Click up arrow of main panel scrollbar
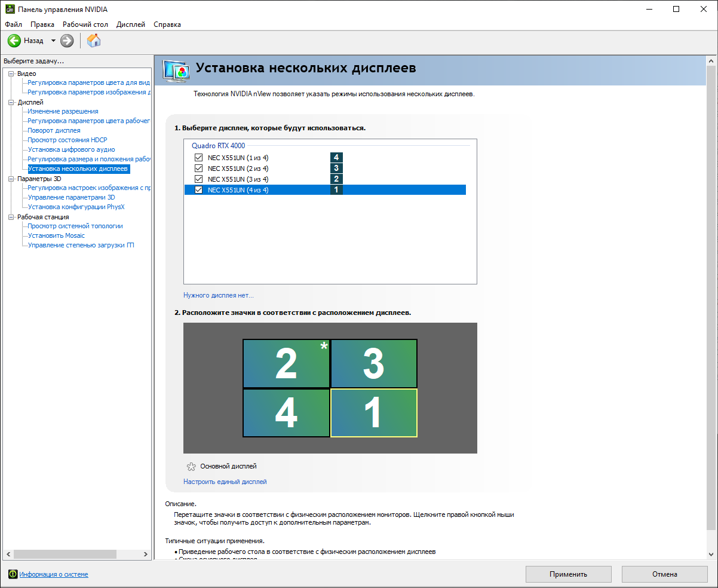The height and width of the screenshot is (588, 718). pyautogui.click(x=710, y=60)
